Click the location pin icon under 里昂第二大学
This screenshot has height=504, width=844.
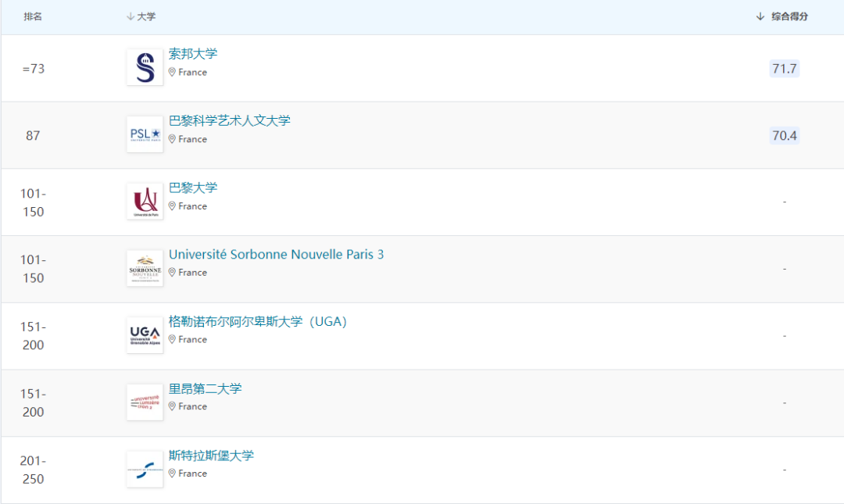172,406
